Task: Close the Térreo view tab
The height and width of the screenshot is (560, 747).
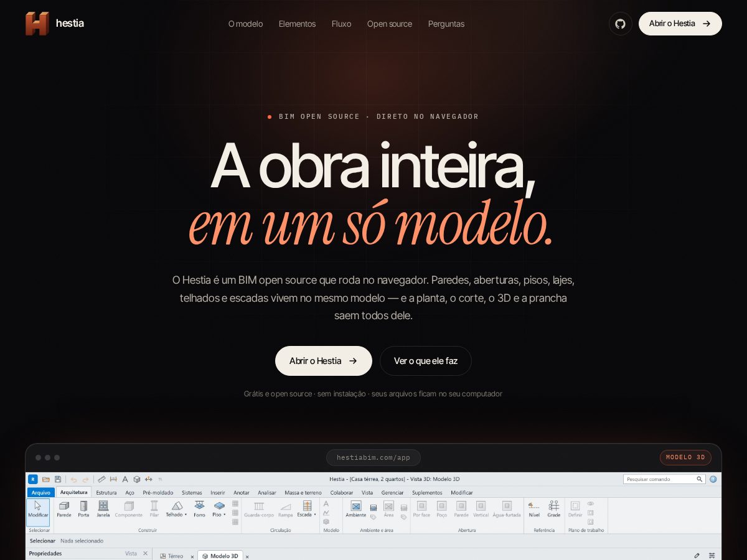Action: click(x=192, y=556)
